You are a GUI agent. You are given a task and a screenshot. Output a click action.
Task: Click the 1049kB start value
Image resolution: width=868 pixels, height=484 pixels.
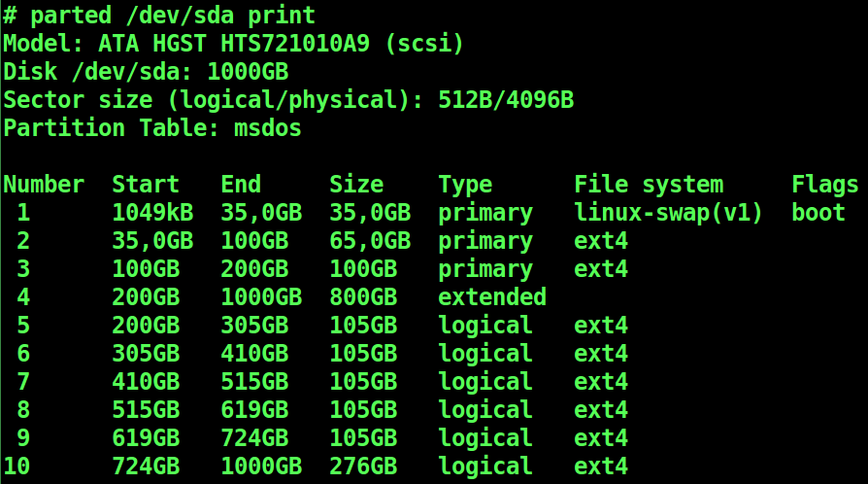pos(152,212)
